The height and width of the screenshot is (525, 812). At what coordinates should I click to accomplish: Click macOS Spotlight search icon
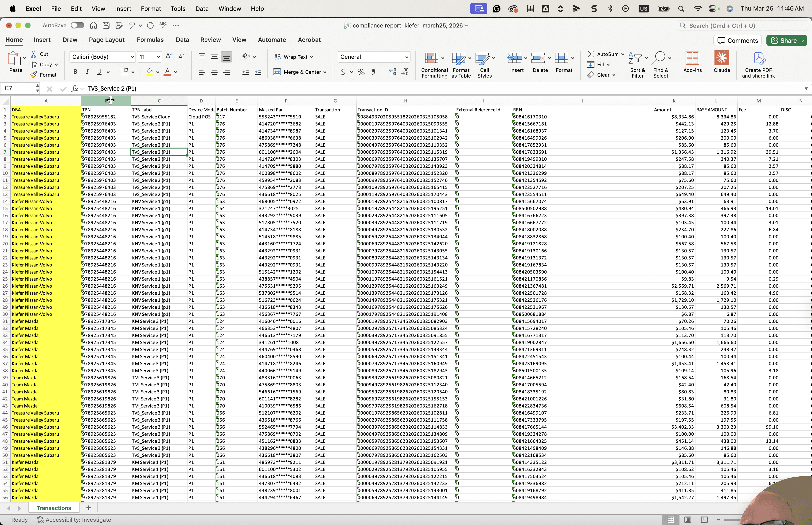681,9
